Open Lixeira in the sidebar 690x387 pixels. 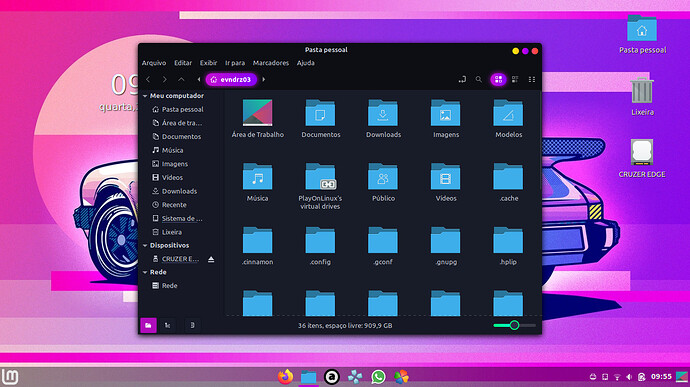click(167, 232)
